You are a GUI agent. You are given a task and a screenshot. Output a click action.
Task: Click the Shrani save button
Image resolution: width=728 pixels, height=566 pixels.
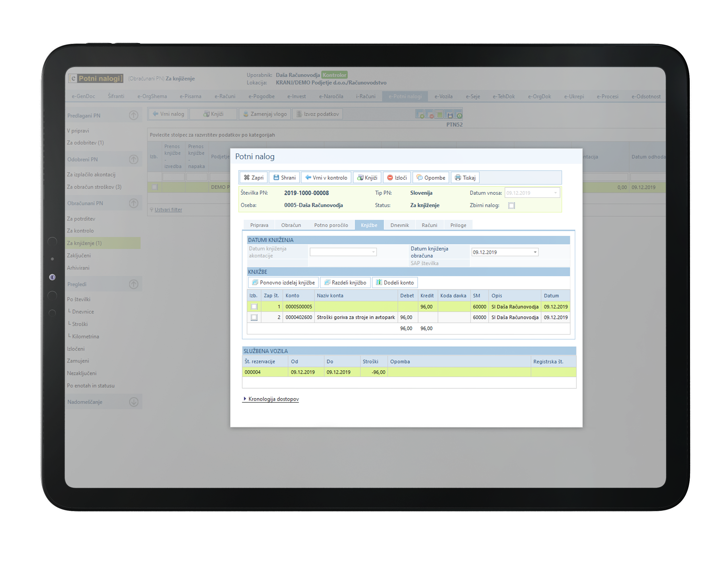click(x=284, y=178)
